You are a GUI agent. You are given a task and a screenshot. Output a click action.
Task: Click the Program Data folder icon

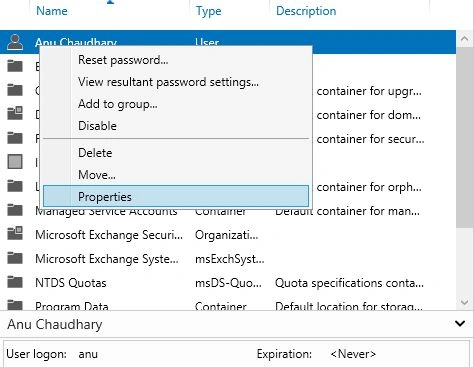click(x=15, y=305)
